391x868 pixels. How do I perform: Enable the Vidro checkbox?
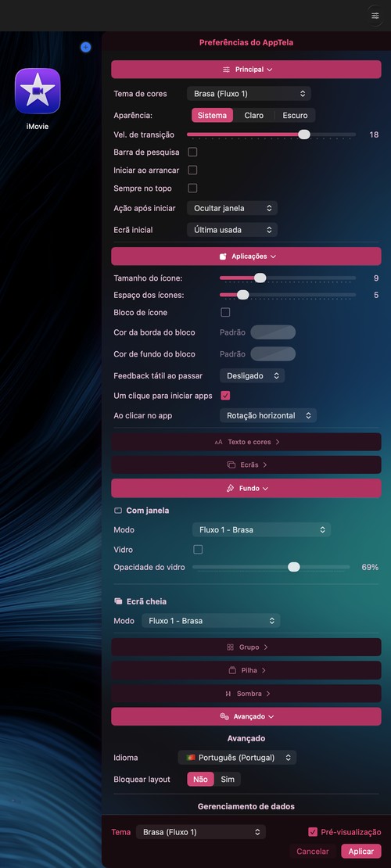198,550
